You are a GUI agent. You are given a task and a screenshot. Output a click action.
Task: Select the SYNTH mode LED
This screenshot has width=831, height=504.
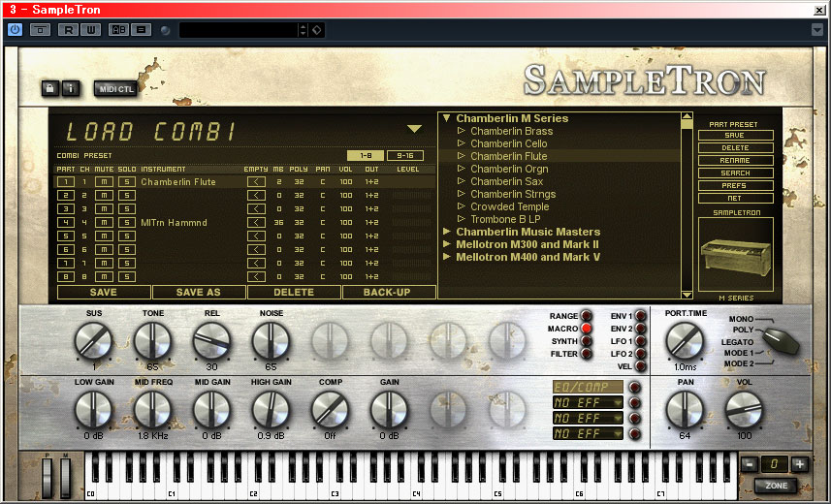click(x=586, y=341)
